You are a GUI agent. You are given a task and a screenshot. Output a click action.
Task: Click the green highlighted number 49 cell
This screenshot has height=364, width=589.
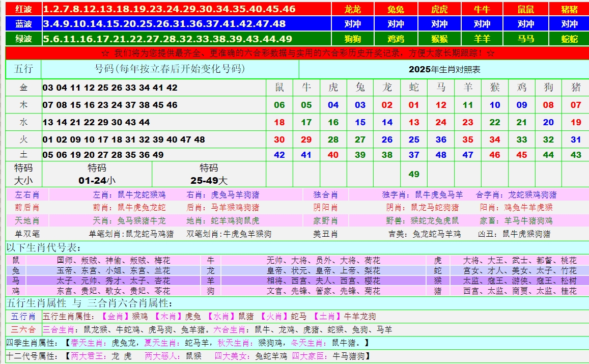414,174
